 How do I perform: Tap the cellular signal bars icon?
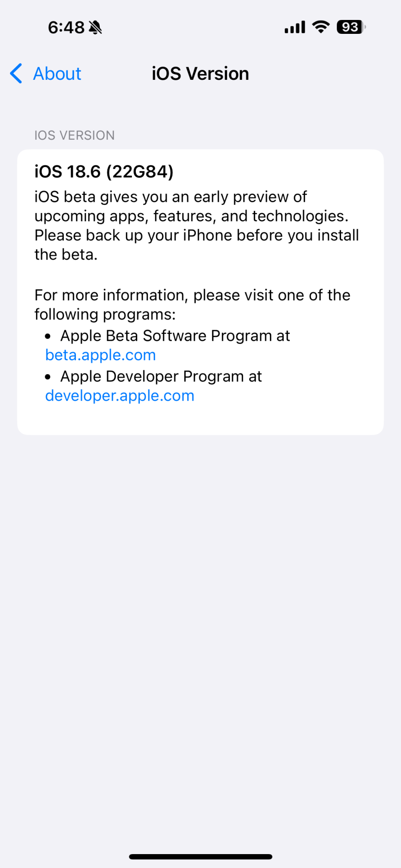pyautogui.click(x=295, y=27)
